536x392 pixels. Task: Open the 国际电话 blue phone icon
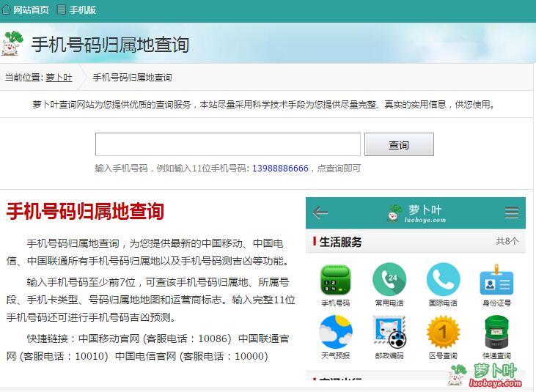443,280
